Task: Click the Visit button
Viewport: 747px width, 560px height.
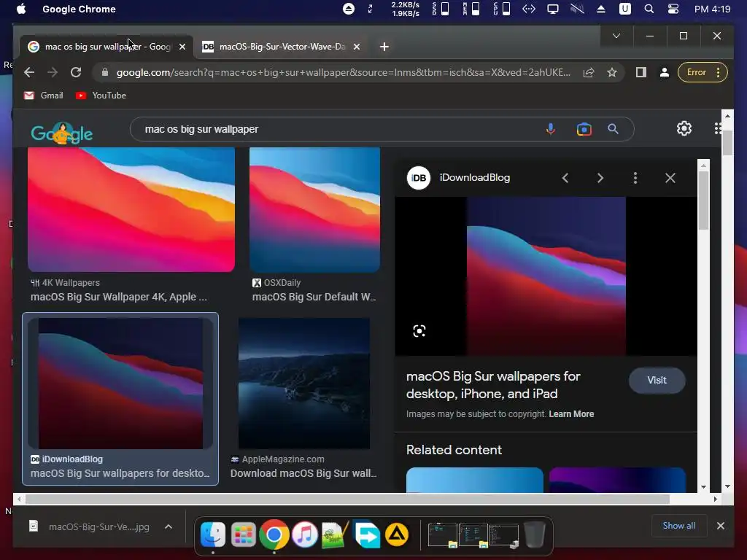Action: click(657, 381)
